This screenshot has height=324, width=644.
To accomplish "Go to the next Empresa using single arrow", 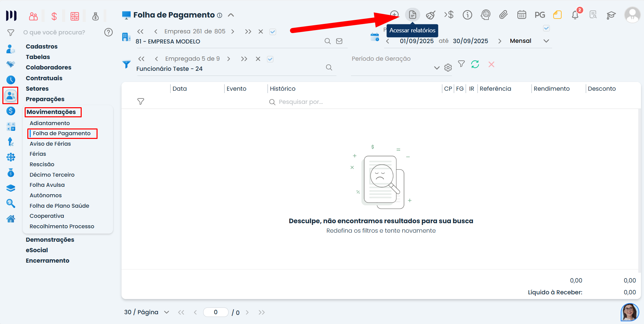I will (233, 32).
